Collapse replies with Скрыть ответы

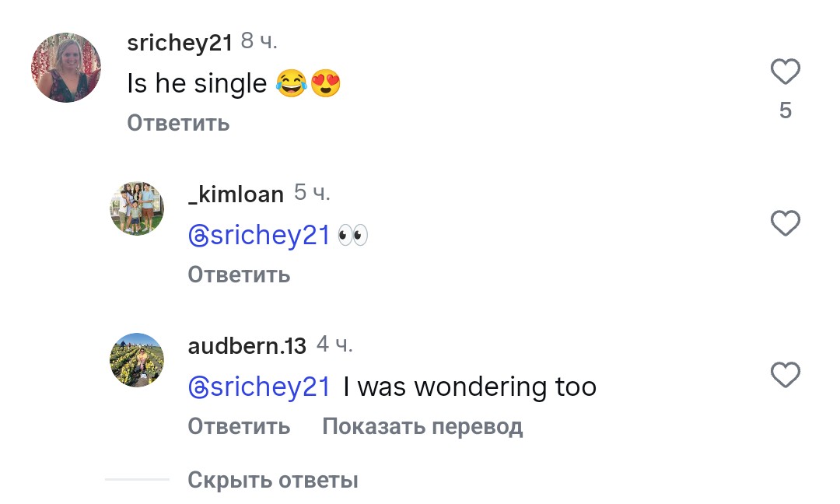(273, 480)
